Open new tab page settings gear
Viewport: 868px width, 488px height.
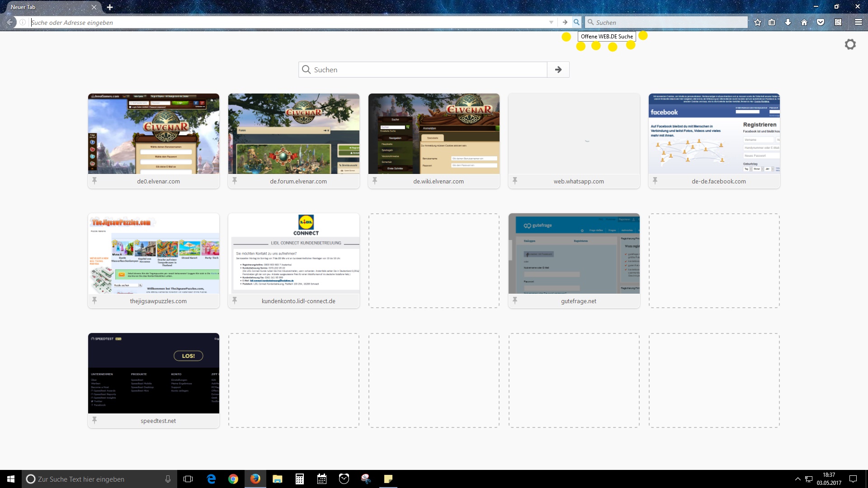850,44
